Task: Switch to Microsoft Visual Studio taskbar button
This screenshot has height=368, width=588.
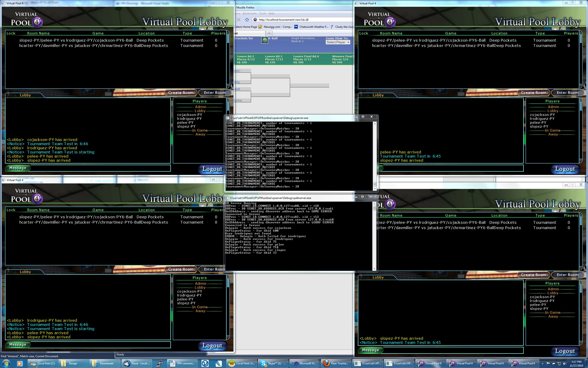Action: pos(304,363)
